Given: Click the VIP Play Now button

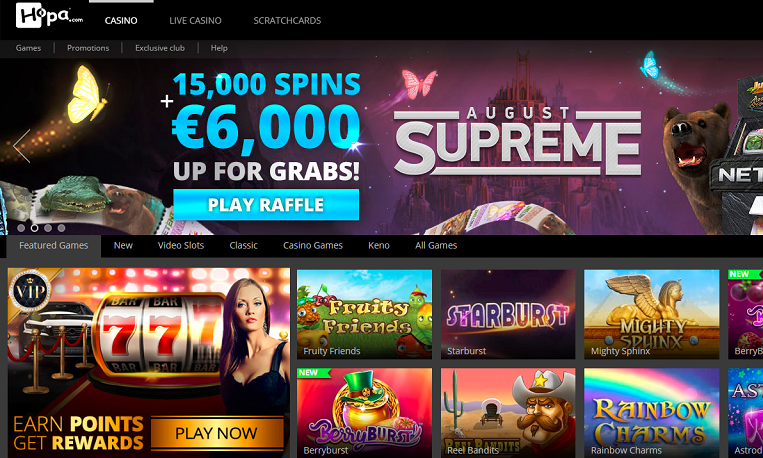Looking at the screenshot, I should 217,433.
